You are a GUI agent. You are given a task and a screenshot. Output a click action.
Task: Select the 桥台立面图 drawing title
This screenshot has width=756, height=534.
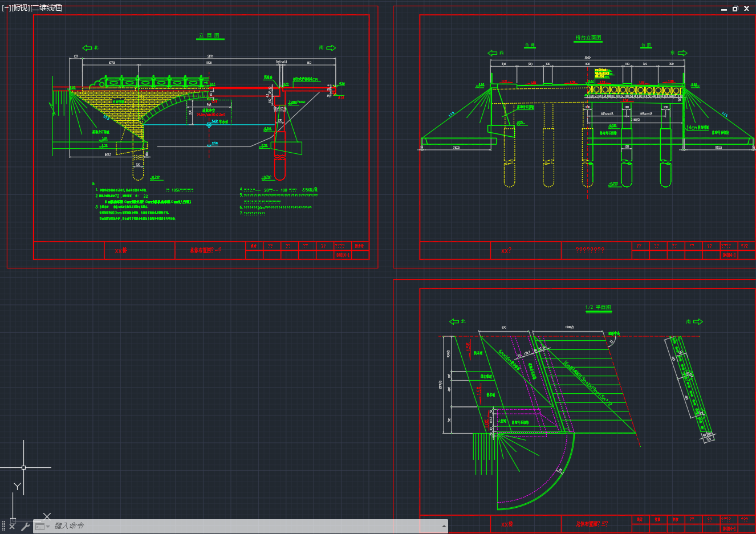588,38
